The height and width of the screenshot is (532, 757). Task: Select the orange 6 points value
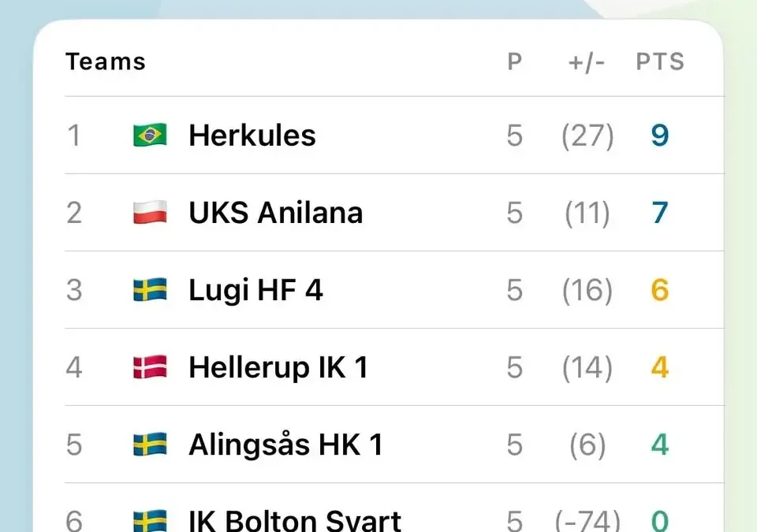point(660,290)
